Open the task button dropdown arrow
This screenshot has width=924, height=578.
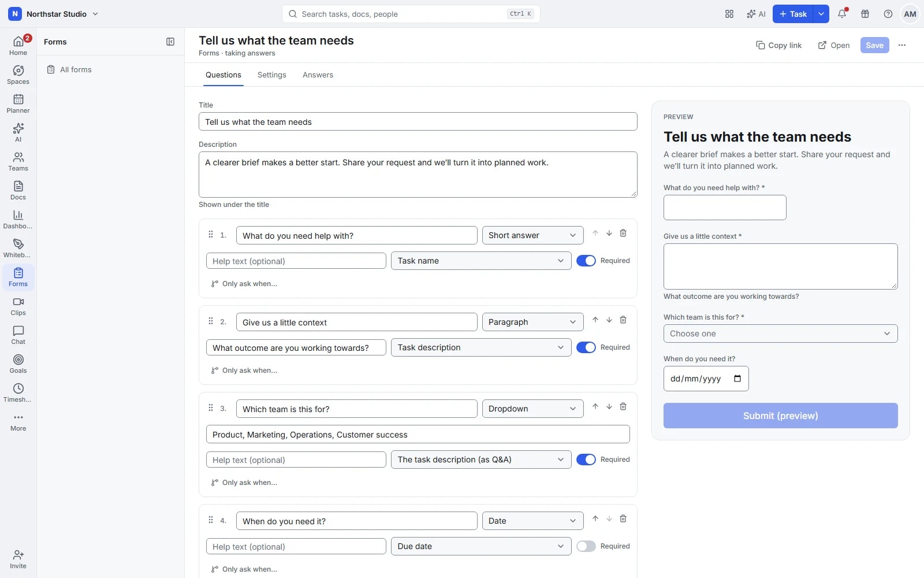coord(821,14)
